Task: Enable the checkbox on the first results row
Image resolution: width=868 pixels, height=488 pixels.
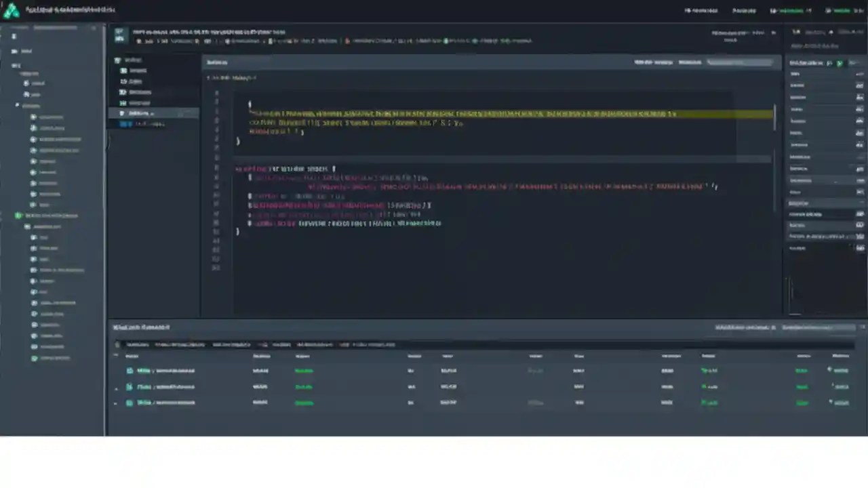Action: tap(117, 370)
